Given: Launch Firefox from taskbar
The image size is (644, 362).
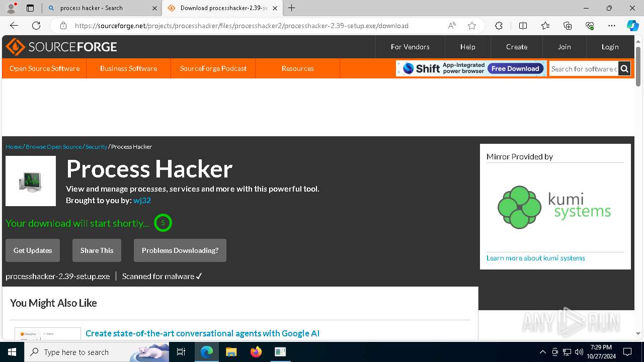Looking at the screenshot, I should 256,352.
